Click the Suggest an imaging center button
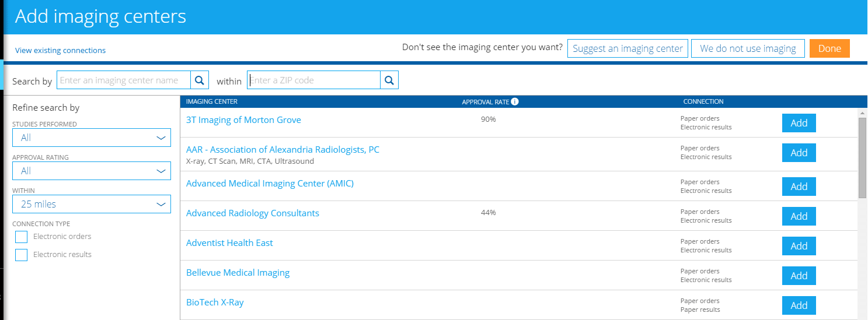The height and width of the screenshot is (320, 868). 628,48
